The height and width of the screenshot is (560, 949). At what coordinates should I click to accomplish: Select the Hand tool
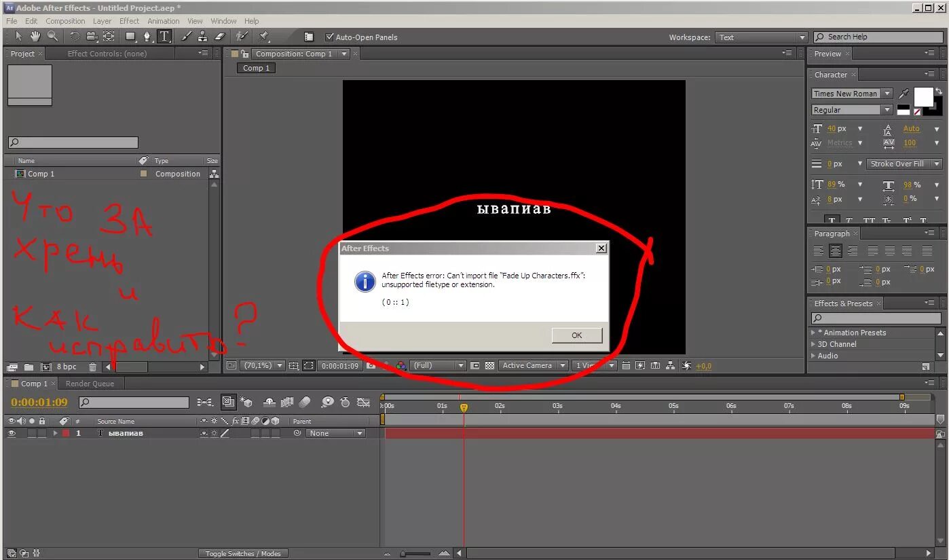click(35, 37)
